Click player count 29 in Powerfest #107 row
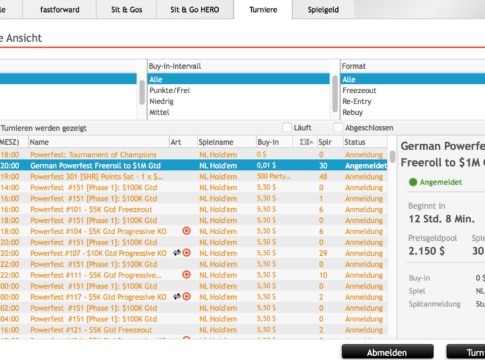The image size is (485, 360). click(x=323, y=253)
